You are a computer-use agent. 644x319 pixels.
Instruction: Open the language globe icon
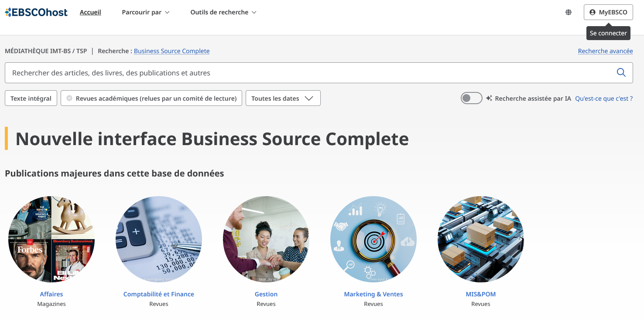(x=569, y=12)
